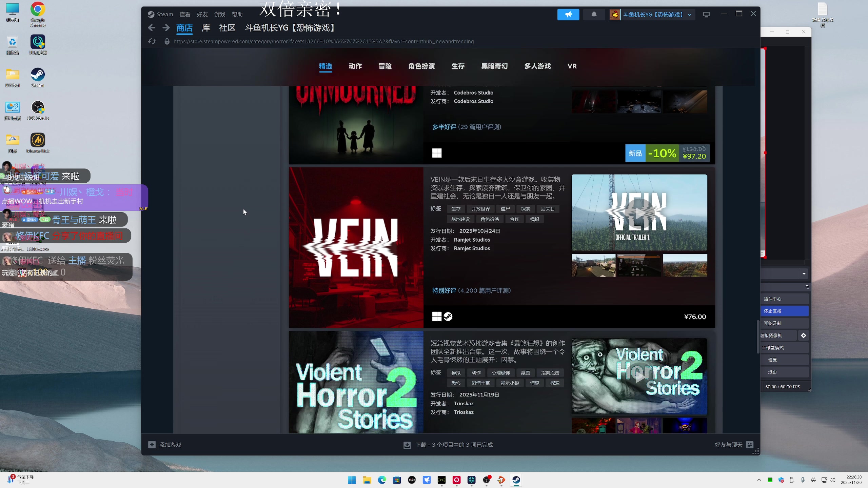Open Steam from the Windows taskbar
Viewport: 868px width, 488px height.
(x=516, y=480)
